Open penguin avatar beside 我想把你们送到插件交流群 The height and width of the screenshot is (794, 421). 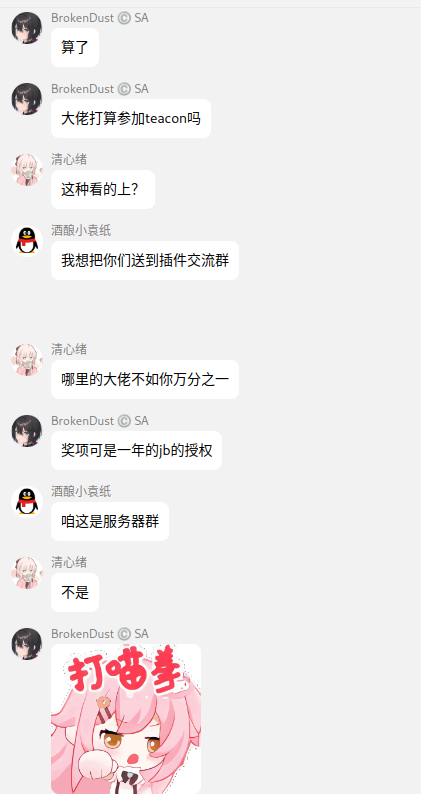[x=27, y=241]
